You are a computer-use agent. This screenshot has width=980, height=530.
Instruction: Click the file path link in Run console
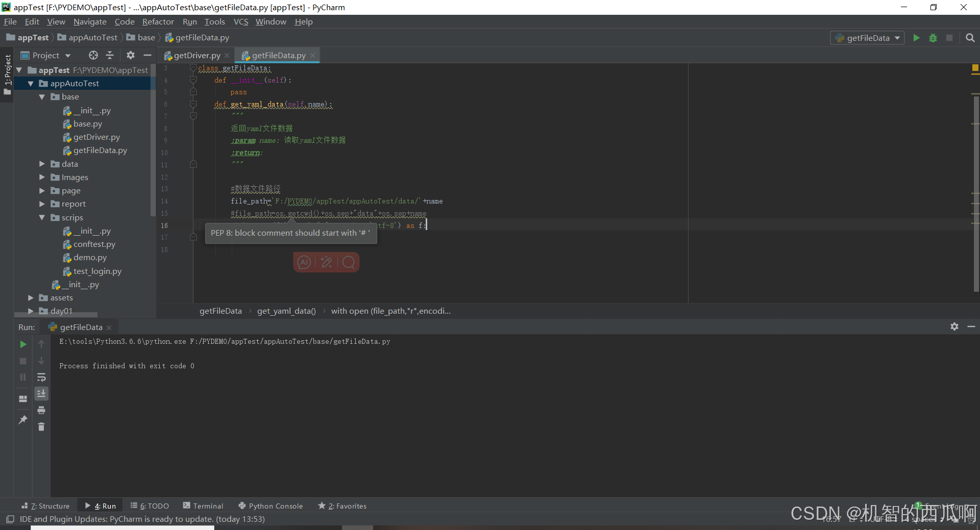[290, 341]
